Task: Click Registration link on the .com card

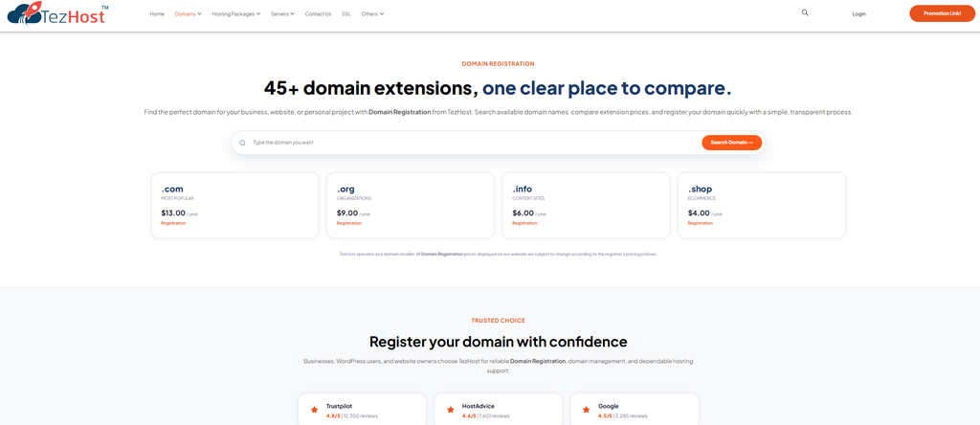Action: tap(173, 223)
